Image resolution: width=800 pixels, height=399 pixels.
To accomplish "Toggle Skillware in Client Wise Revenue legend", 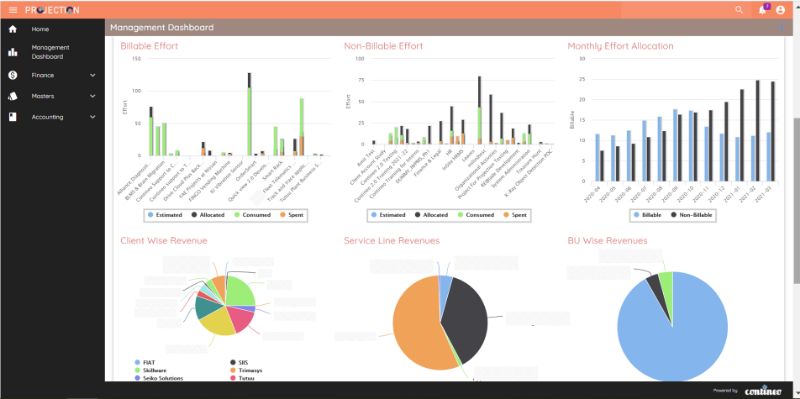I will (x=151, y=370).
